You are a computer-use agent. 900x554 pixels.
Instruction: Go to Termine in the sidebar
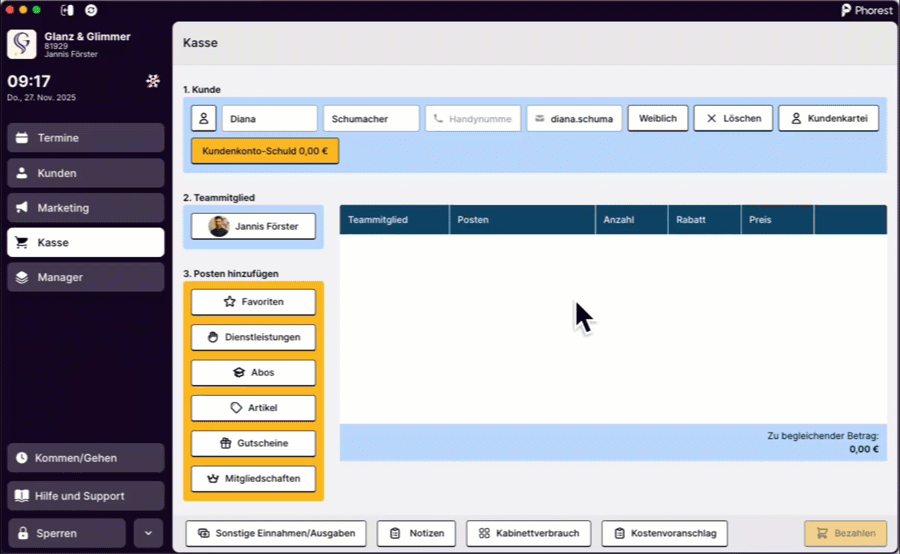pos(85,138)
